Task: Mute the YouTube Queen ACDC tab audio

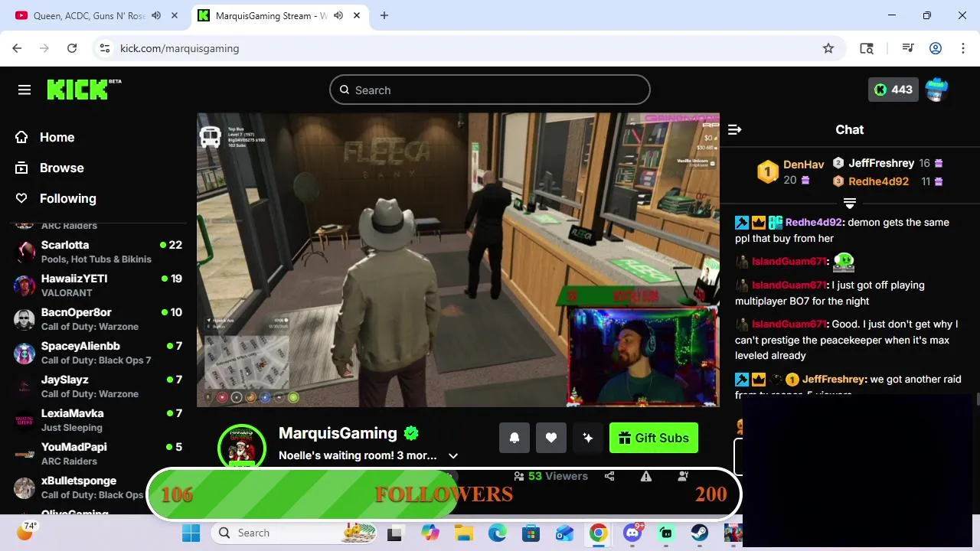Action: (156, 15)
